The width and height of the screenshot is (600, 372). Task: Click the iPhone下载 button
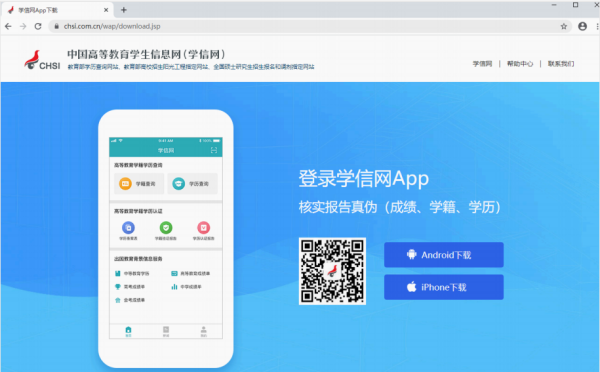444,287
